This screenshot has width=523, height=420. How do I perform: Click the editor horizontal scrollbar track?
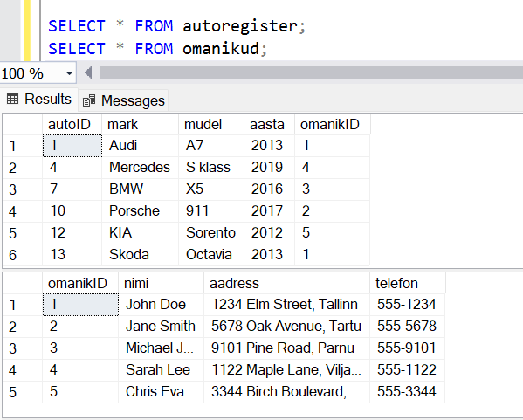(311, 72)
